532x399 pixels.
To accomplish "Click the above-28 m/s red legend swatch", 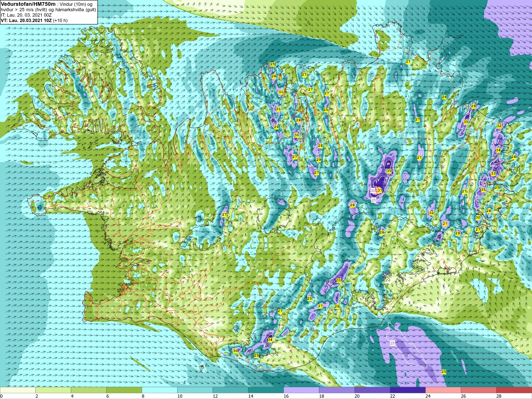I will (x=514, y=390).
